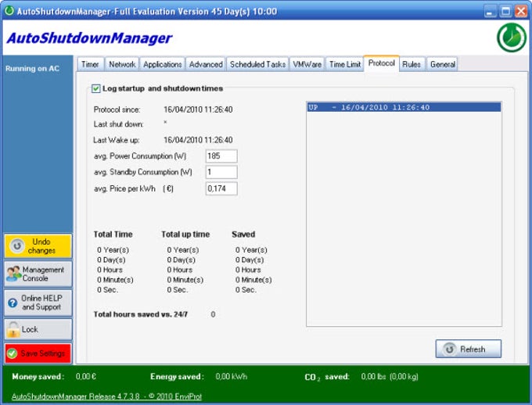
Task: Click the Last Wake up date value
Action: (x=198, y=140)
